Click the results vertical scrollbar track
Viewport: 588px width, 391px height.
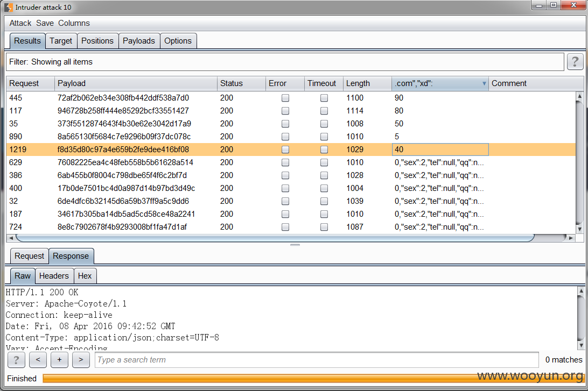[579, 162]
